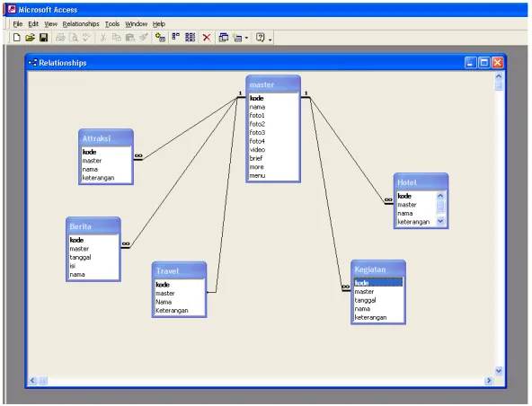The image size is (532, 406).
Task: Click the Relationships window scroll-up arrow
Action: point(499,76)
